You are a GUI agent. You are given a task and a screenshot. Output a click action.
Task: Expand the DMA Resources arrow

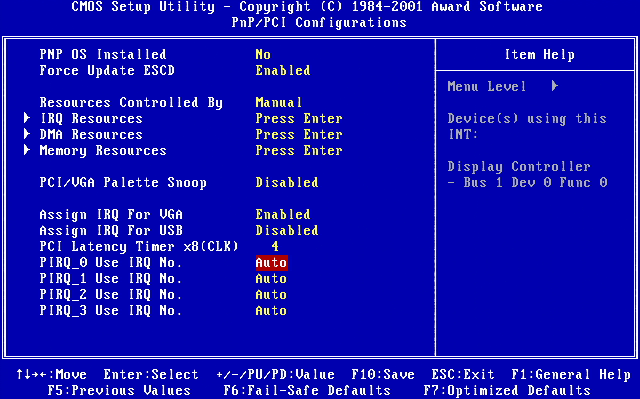(x=27, y=134)
